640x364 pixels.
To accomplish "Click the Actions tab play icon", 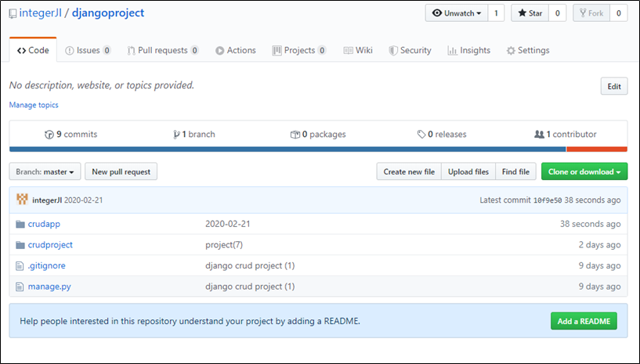I will [219, 51].
